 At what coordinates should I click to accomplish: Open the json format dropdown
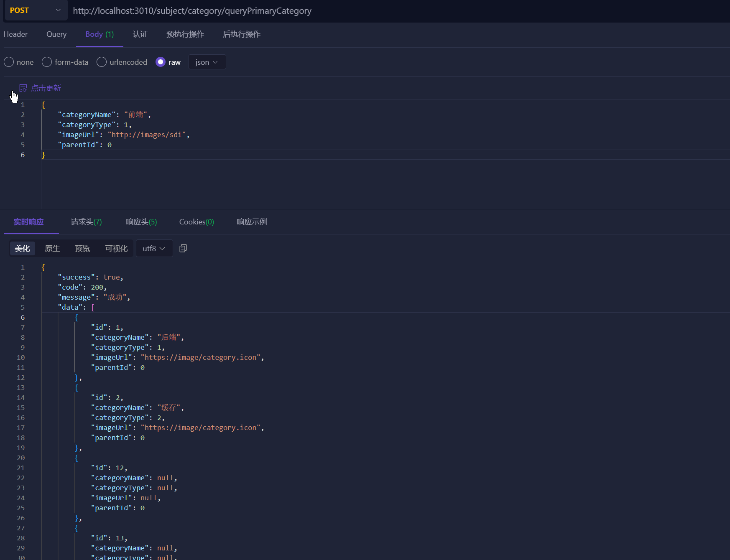(207, 62)
